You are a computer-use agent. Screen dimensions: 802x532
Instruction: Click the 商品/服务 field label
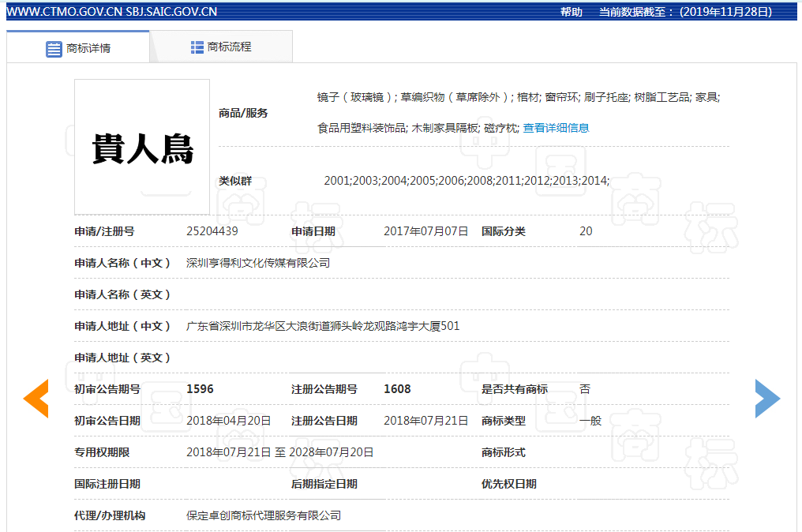coord(243,113)
